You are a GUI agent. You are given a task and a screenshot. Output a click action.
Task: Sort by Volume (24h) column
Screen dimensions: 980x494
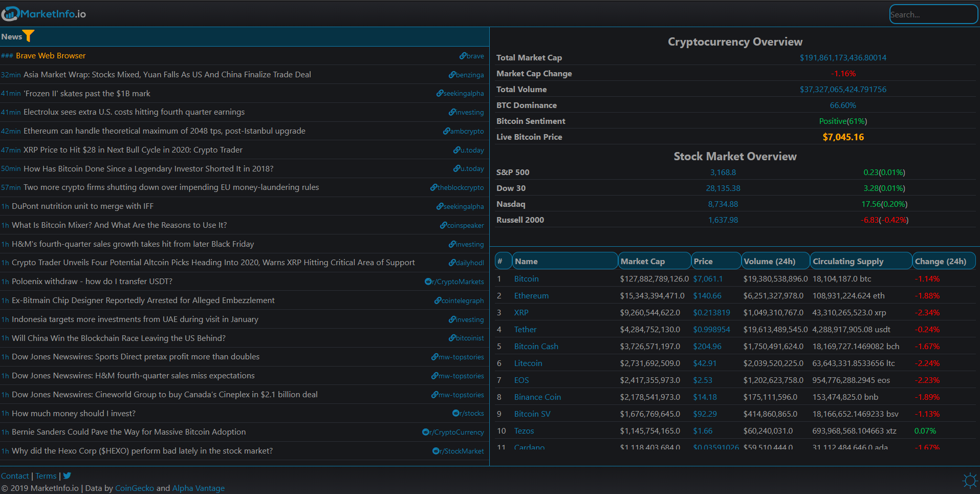(x=776, y=261)
